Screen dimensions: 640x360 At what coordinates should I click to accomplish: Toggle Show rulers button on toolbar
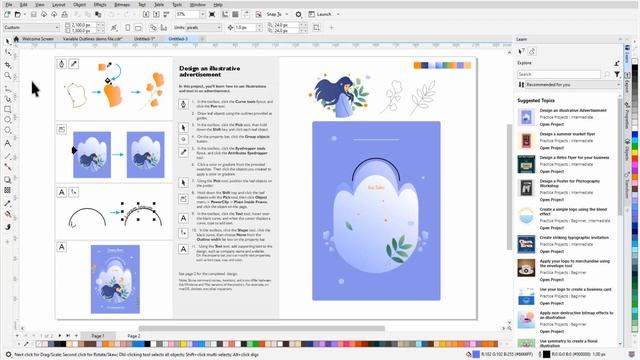pyautogui.click(x=225, y=14)
